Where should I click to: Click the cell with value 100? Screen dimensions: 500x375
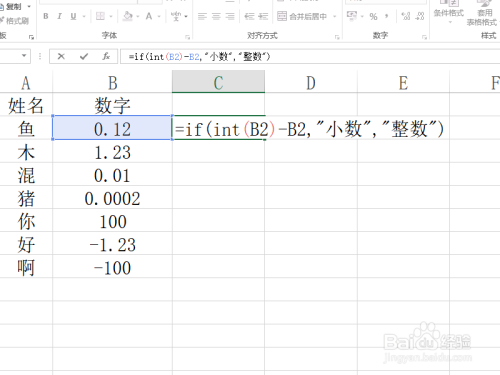click(113, 222)
